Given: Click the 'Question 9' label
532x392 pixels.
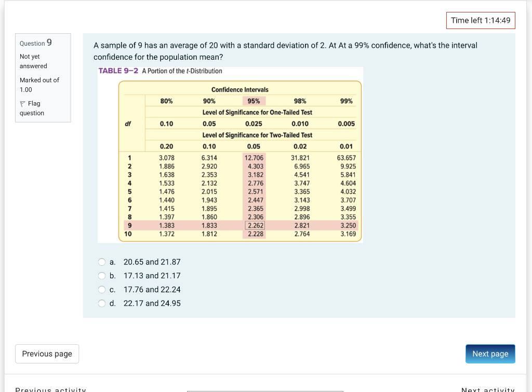Looking at the screenshot, I should (x=36, y=43).
